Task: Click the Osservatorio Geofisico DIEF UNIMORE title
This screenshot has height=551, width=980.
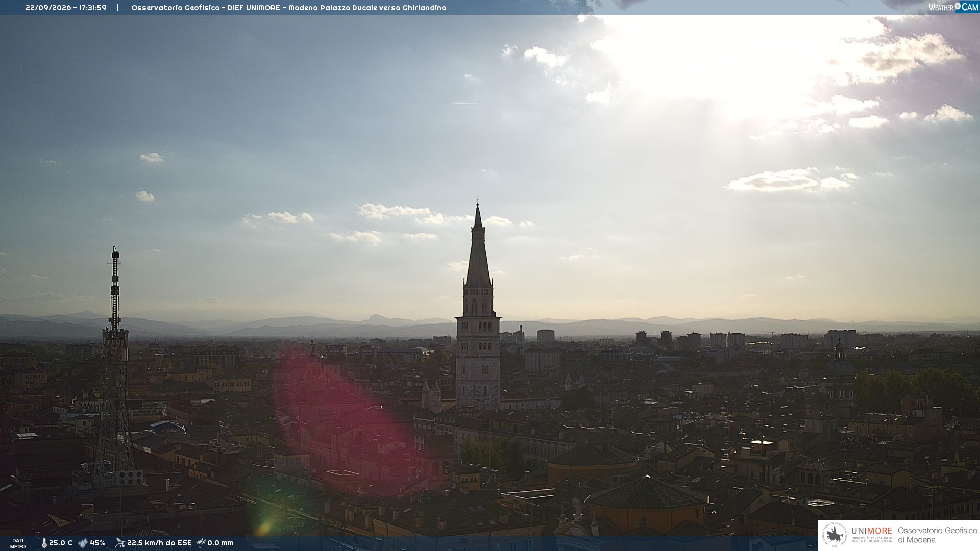Action: click(289, 8)
